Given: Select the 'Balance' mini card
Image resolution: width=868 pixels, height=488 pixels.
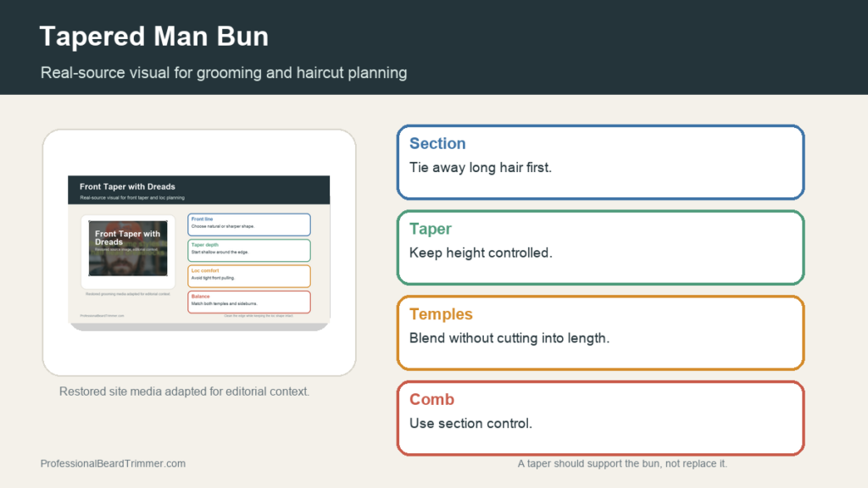Looking at the screenshot, I should coord(249,302).
